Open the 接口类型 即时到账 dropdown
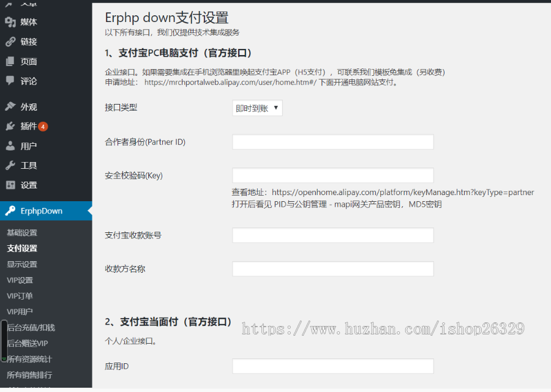 coord(257,107)
